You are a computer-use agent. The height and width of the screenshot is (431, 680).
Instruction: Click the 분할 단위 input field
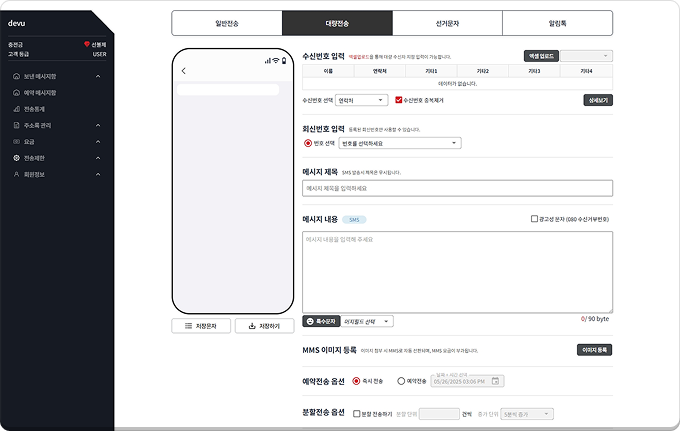point(439,414)
